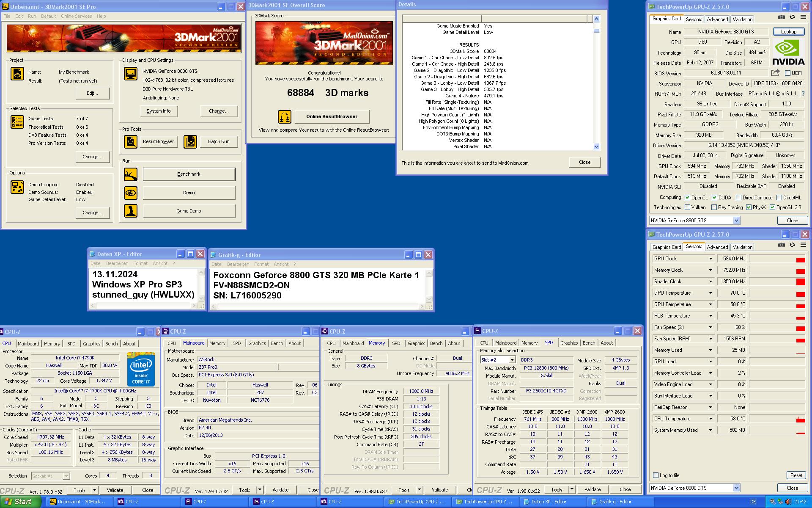
Task: Open the Default menu in 3DMark
Action: (48, 16)
